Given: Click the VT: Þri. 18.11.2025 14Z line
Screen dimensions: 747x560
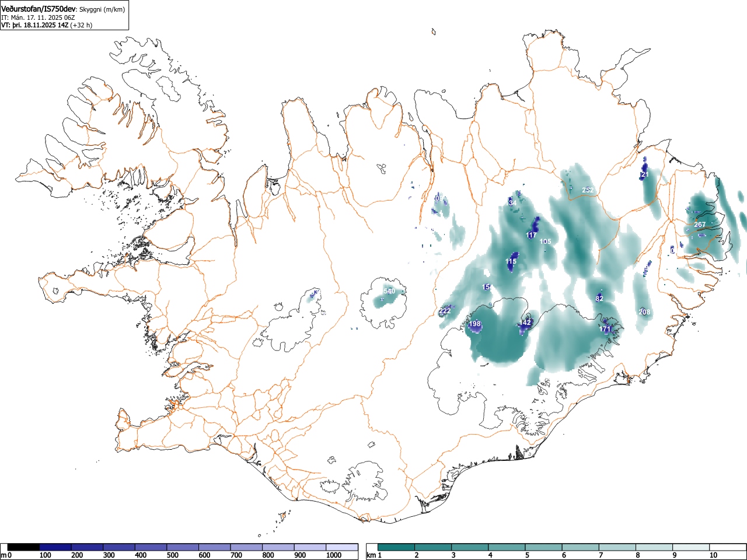Looking at the screenshot, I should pos(34,25).
